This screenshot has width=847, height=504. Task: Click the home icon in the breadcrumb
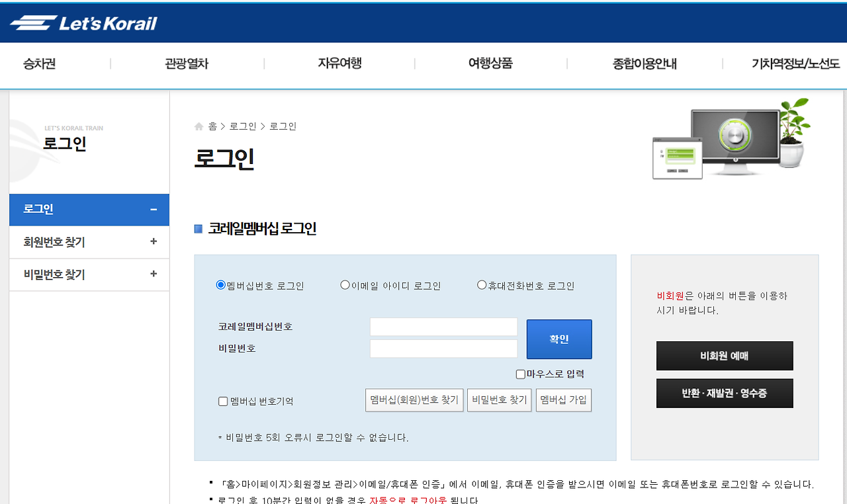[199, 126]
